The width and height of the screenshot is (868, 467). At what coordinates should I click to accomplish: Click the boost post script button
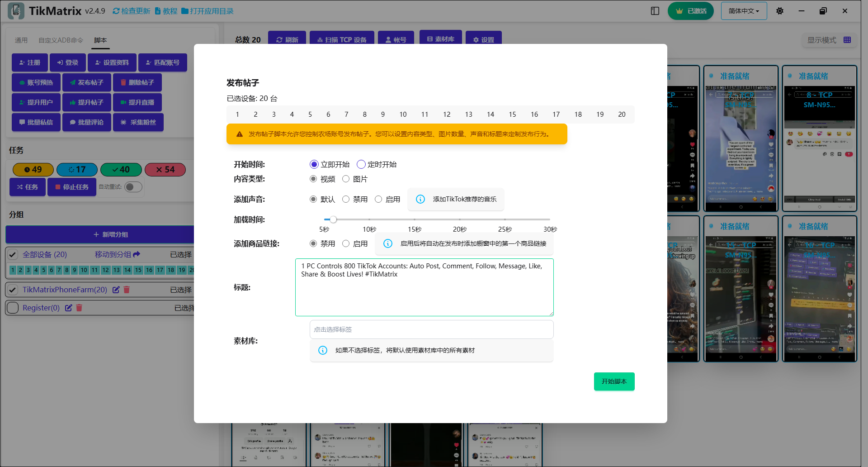tap(87, 102)
